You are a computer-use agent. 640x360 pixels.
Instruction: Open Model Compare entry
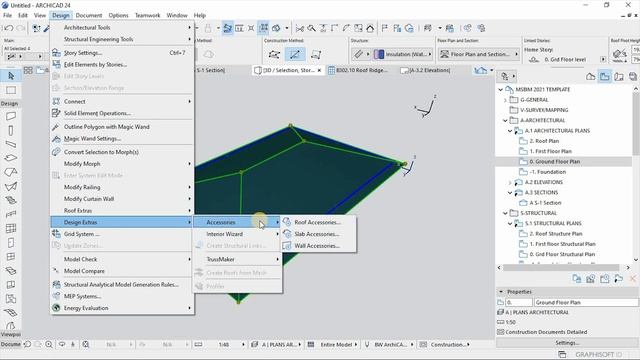pyautogui.click(x=122, y=271)
